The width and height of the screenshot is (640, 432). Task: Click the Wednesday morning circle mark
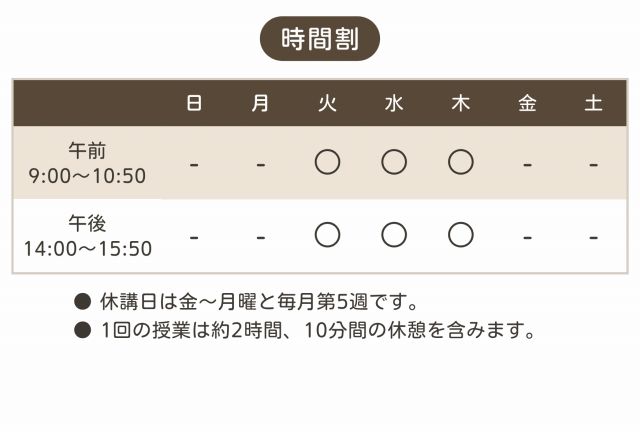pyautogui.click(x=394, y=162)
